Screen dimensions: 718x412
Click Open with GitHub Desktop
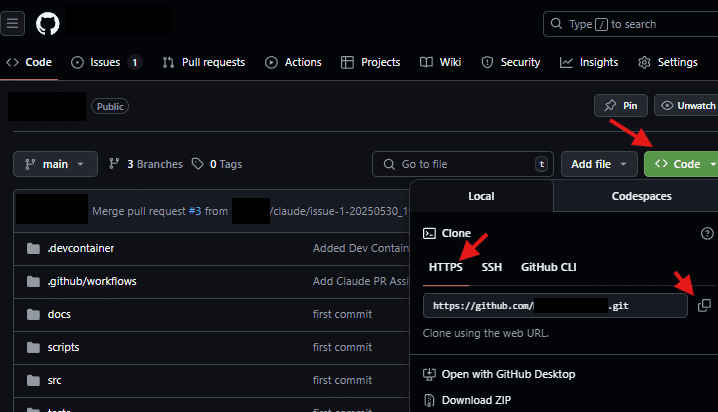pos(508,374)
